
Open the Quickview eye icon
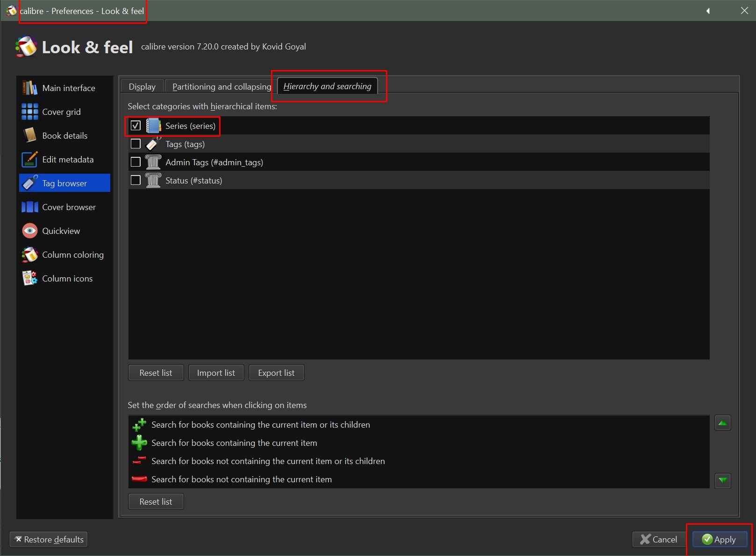tap(30, 231)
